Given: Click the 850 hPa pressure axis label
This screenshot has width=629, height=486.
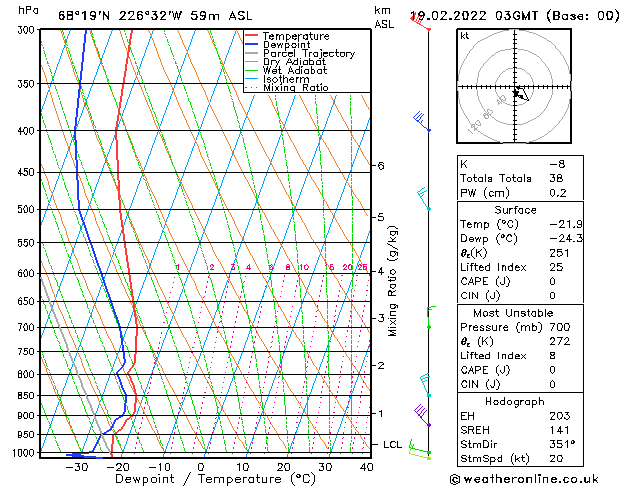Looking at the screenshot, I should coord(28,395).
